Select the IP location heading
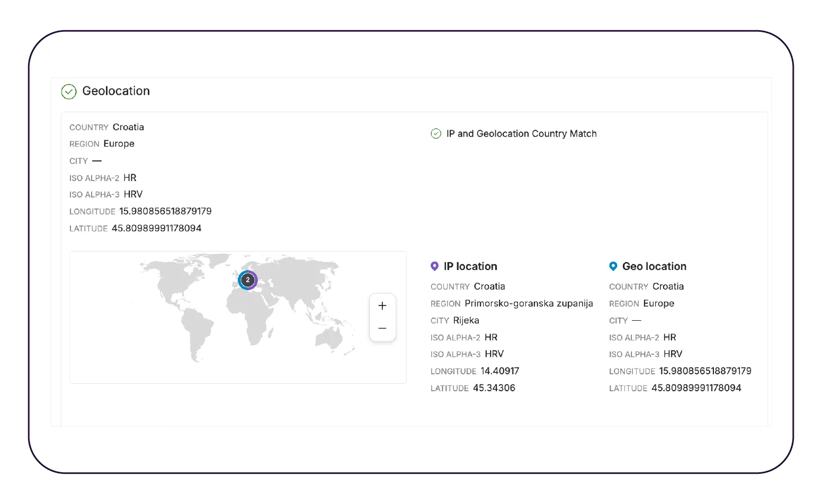The height and width of the screenshot is (504, 822). (470, 266)
